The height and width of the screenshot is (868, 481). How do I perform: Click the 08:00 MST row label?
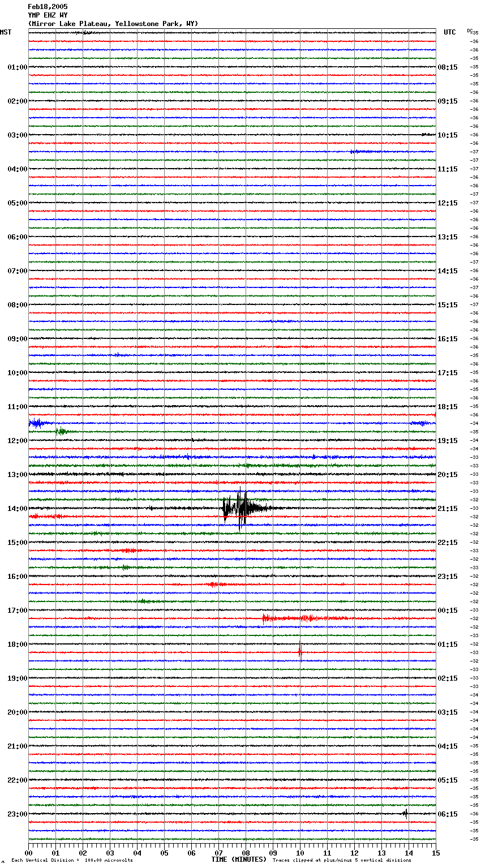pos(18,305)
